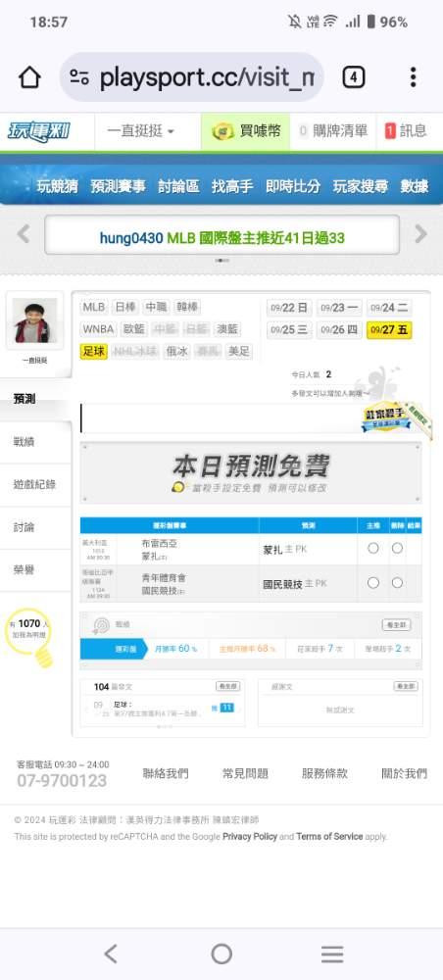Click the user profile avatar thumbnail
The width and height of the screenshot is (443, 980).
pos(34,320)
